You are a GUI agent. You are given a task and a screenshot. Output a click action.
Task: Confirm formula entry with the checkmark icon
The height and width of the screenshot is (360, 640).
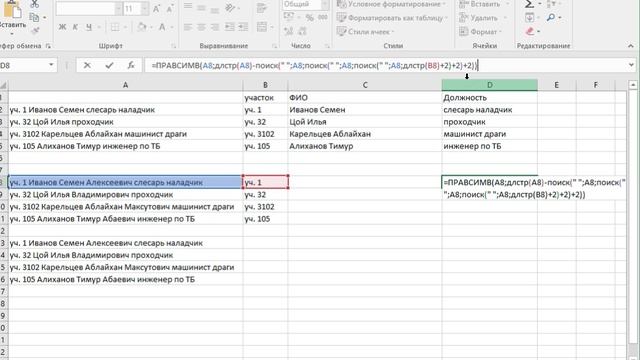pos(109,65)
